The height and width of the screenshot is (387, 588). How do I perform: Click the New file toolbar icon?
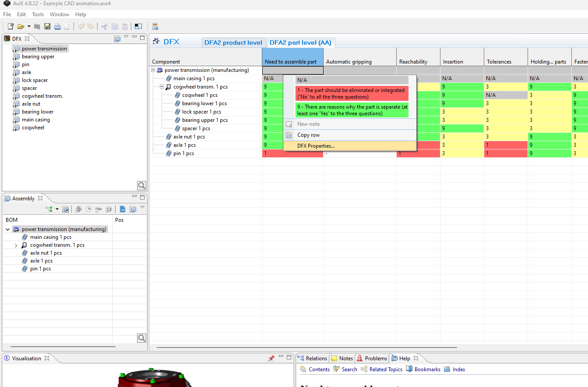11,26
